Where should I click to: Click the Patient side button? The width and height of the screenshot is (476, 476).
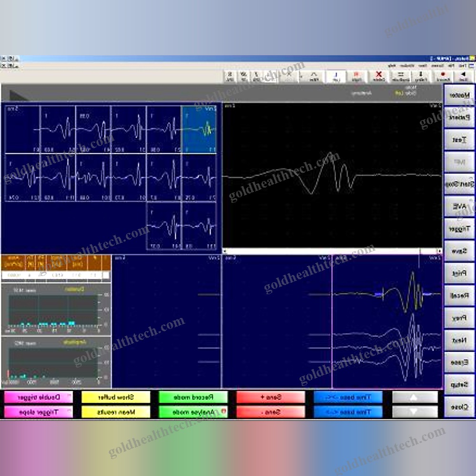(459, 117)
